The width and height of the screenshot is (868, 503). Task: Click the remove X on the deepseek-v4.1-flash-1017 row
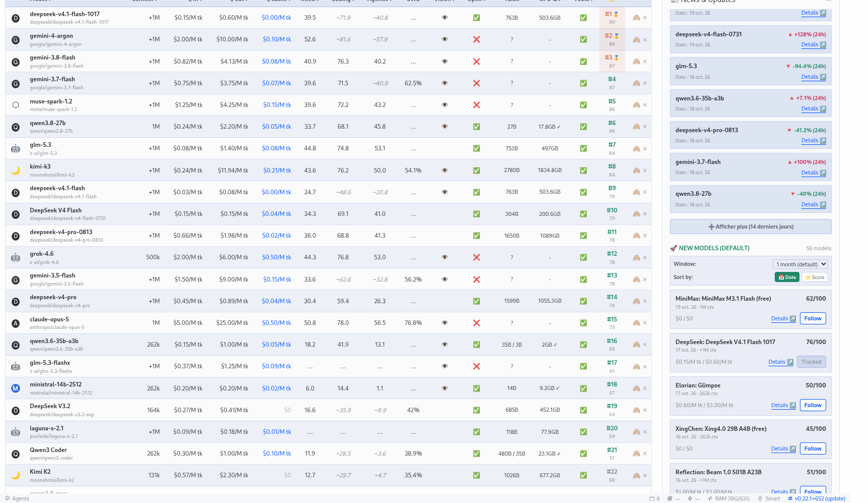click(x=645, y=18)
